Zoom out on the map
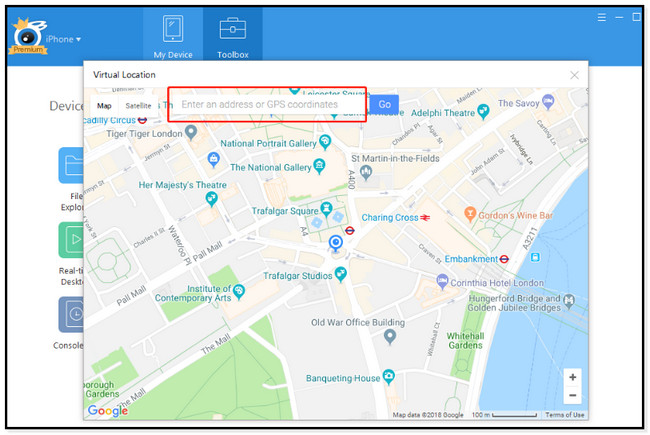Viewport: 650px width, 435px height. point(572,395)
